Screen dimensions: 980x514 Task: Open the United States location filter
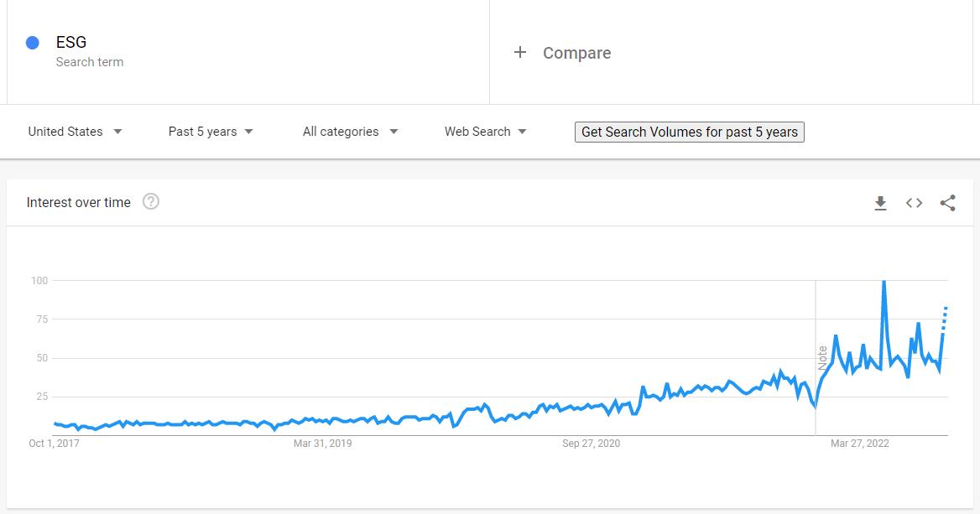coord(65,132)
